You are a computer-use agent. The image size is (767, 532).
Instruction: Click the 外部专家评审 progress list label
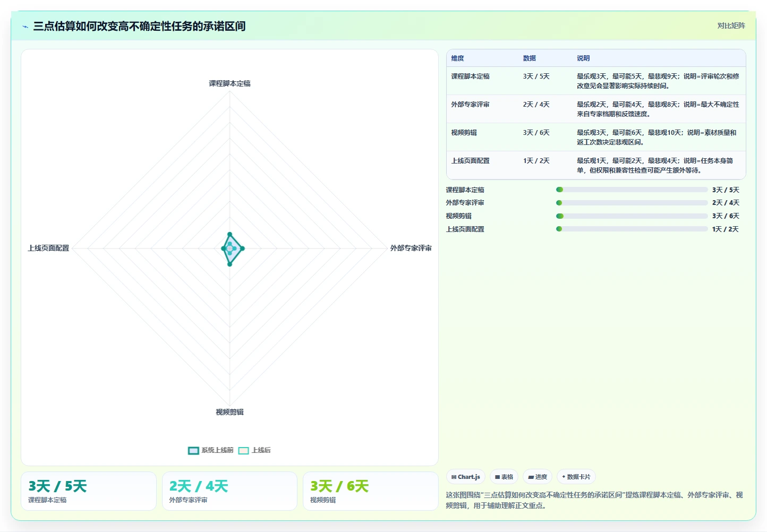point(465,203)
